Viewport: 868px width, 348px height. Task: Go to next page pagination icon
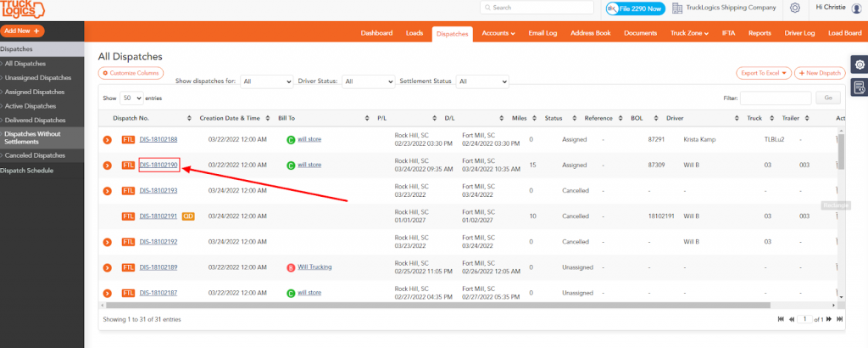[x=829, y=319]
